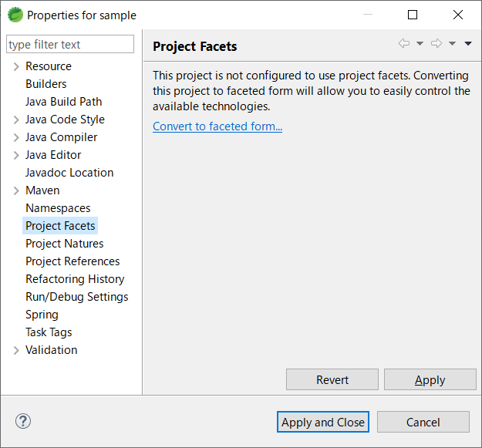Image resolution: width=482 pixels, height=448 pixels.
Task: Select Refactoring History
Action: [75, 279]
